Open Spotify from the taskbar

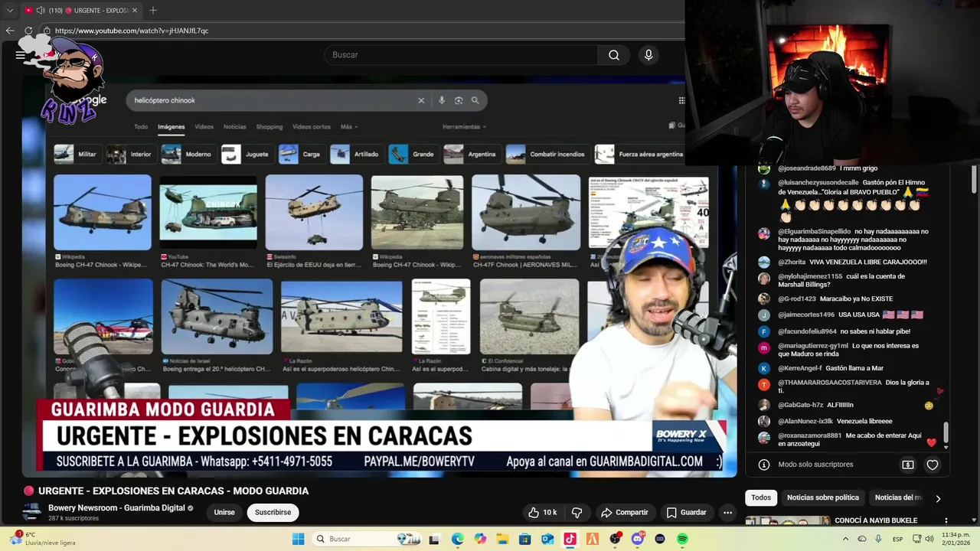tap(682, 539)
